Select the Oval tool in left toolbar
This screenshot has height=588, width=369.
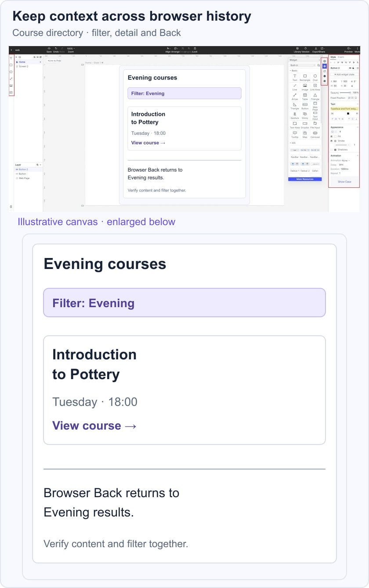tap(11, 72)
